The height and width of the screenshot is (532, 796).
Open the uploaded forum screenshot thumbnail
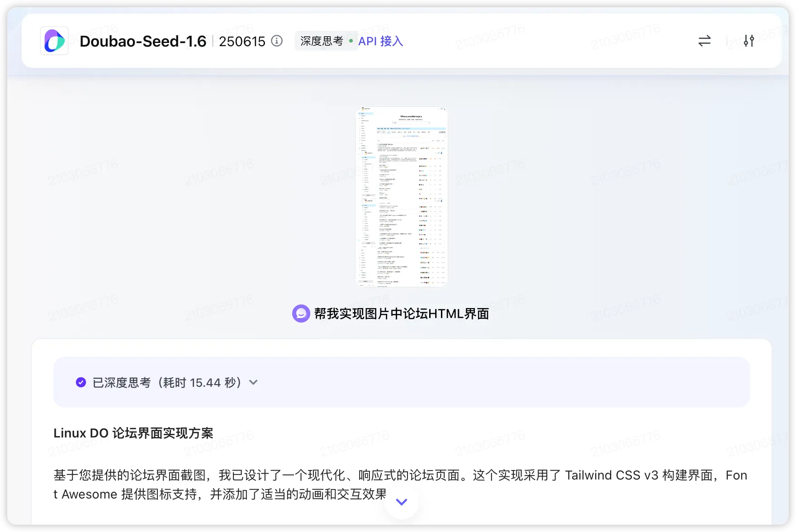click(402, 197)
